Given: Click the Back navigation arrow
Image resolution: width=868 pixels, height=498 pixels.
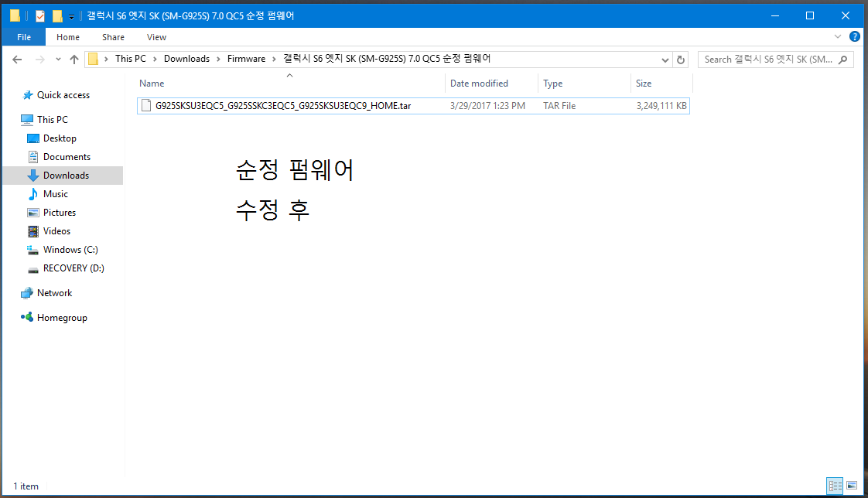Looking at the screenshot, I should [x=17, y=60].
